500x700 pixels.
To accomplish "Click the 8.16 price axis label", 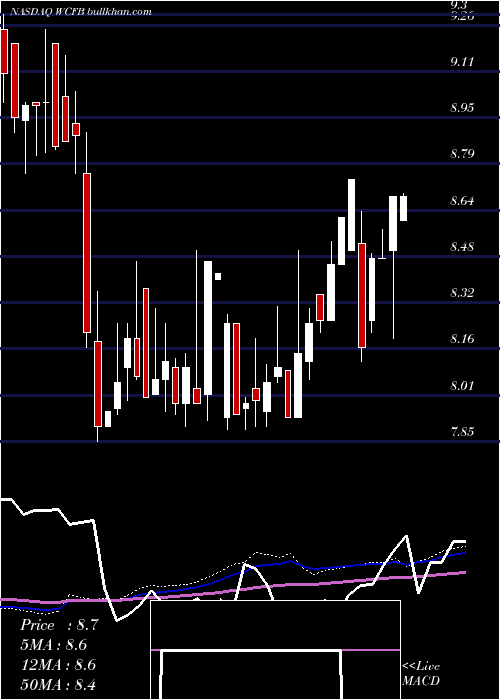I will [462, 339].
